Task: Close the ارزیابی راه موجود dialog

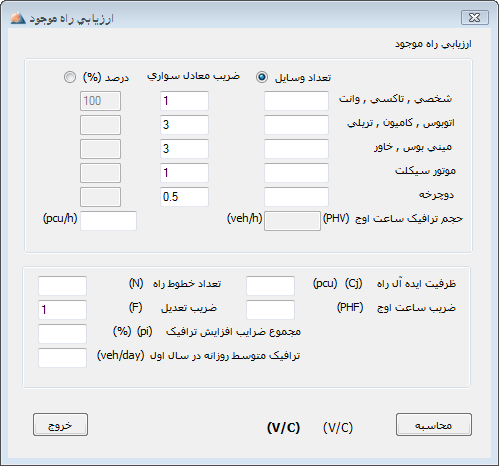Action: (x=475, y=18)
